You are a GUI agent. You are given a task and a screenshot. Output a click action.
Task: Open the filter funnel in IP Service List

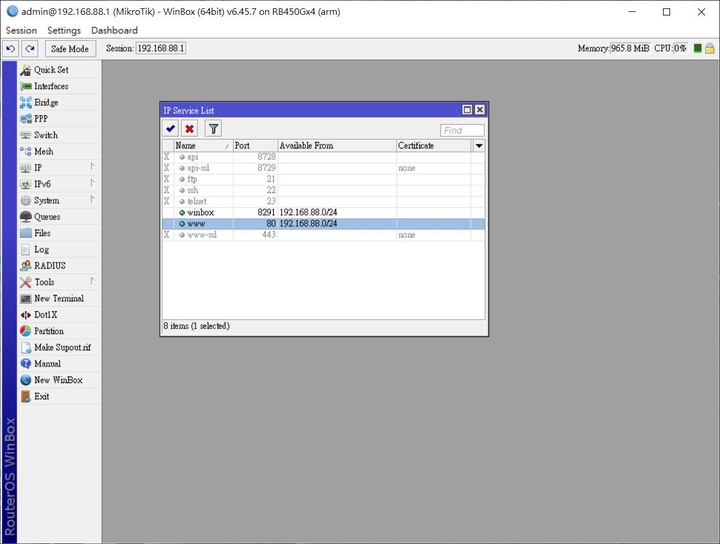click(x=213, y=129)
